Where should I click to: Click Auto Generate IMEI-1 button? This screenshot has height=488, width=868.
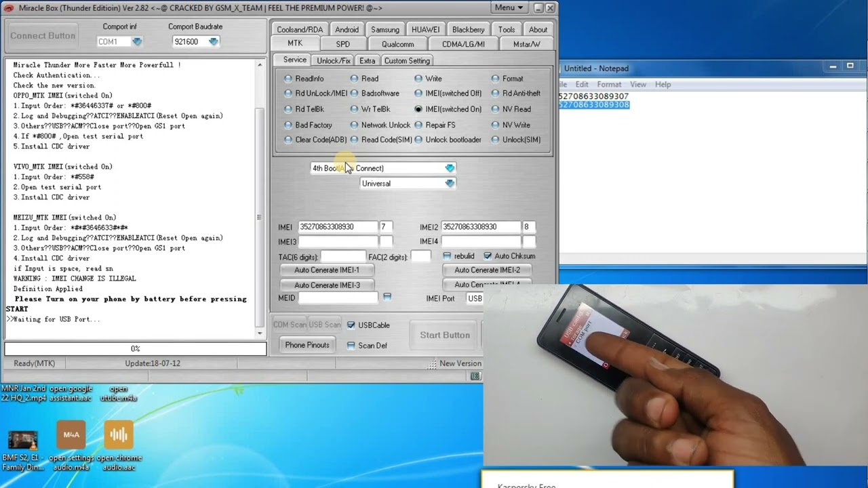click(x=327, y=270)
